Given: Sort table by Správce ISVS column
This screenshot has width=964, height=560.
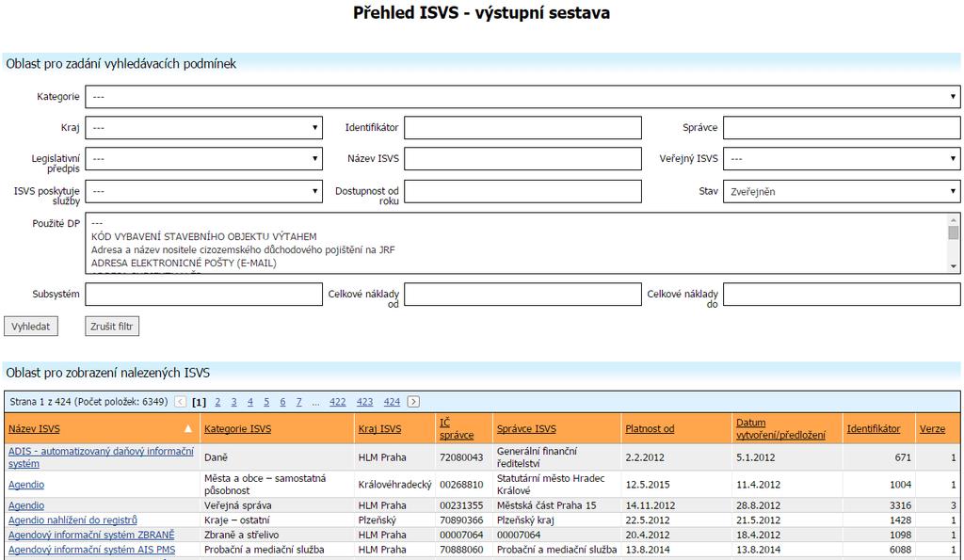Looking at the screenshot, I should (x=526, y=429).
